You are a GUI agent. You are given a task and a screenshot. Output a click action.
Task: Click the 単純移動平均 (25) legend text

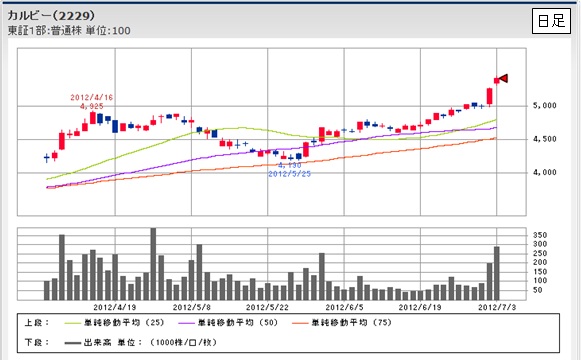coord(124,323)
